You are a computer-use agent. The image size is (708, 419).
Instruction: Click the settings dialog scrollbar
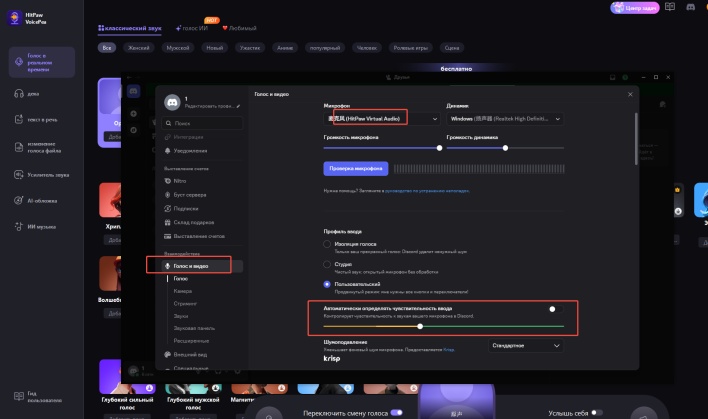coord(636,139)
